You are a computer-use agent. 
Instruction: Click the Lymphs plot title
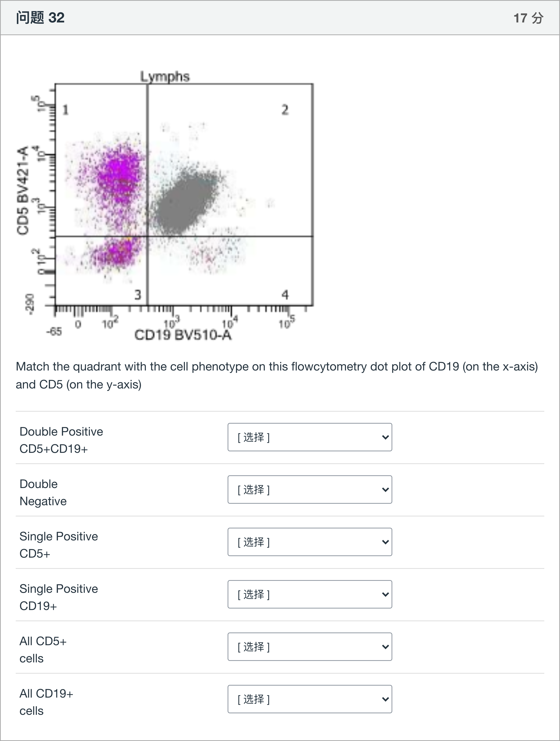pos(165,76)
